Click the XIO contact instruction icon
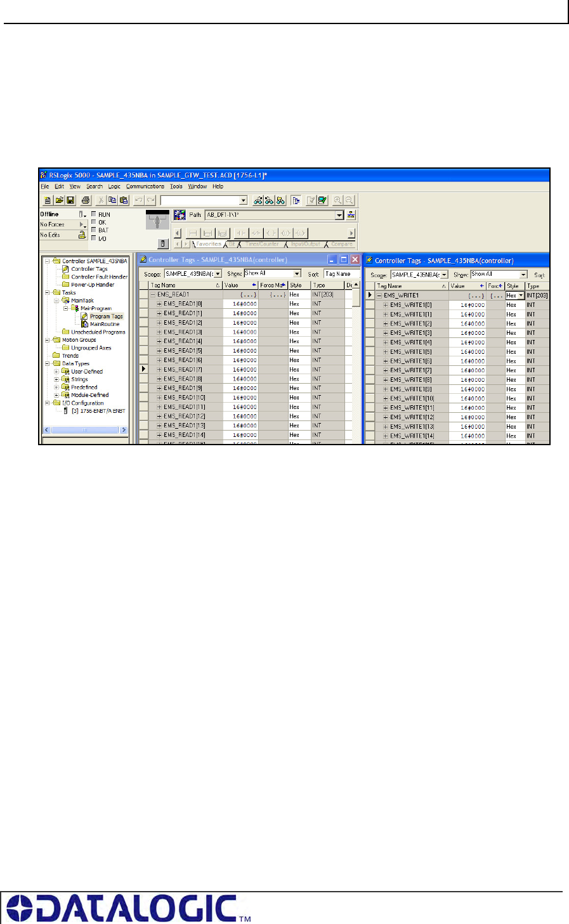 256,233
